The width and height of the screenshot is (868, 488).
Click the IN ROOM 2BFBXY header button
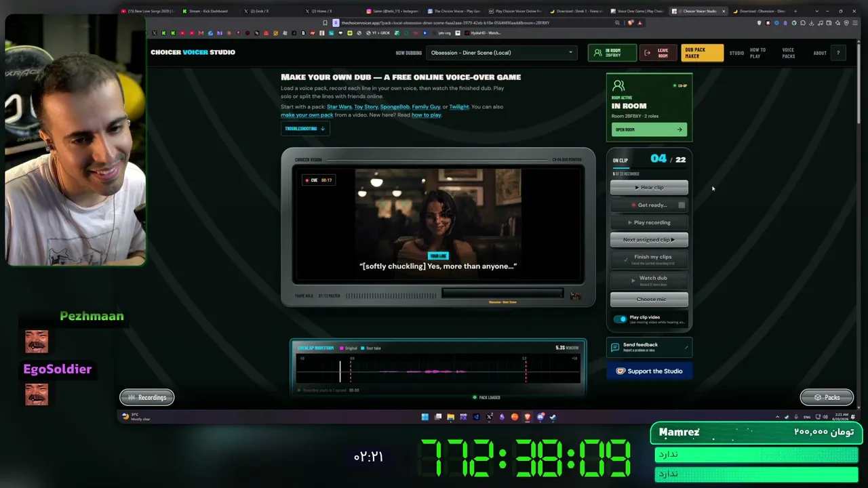(612, 52)
